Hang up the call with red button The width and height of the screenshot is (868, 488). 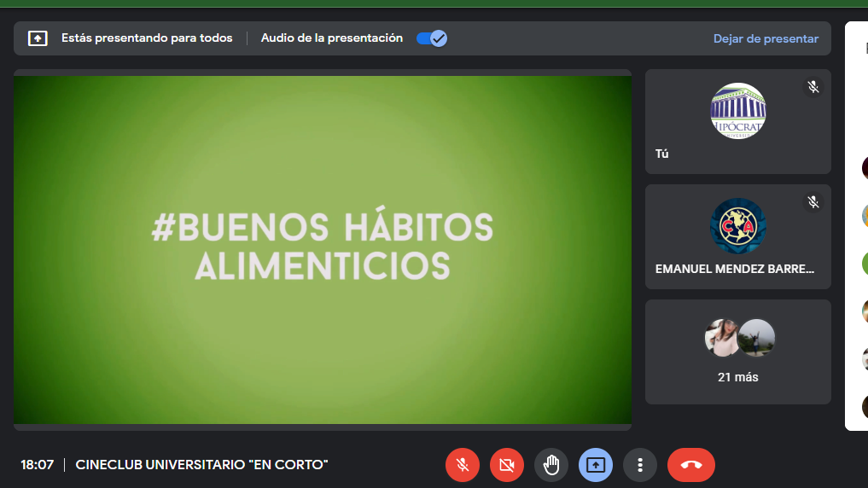tap(691, 465)
